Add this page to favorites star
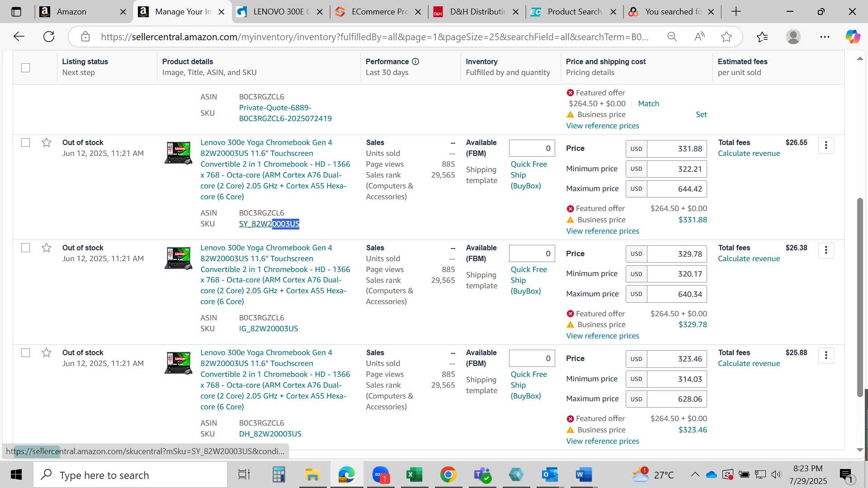The width and height of the screenshot is (868, 488). pyautogui.click(x=726, y=37)
